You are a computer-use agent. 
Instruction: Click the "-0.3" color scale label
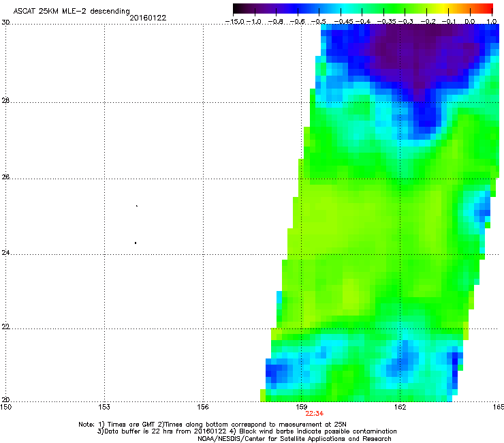(x=406, y=22)
